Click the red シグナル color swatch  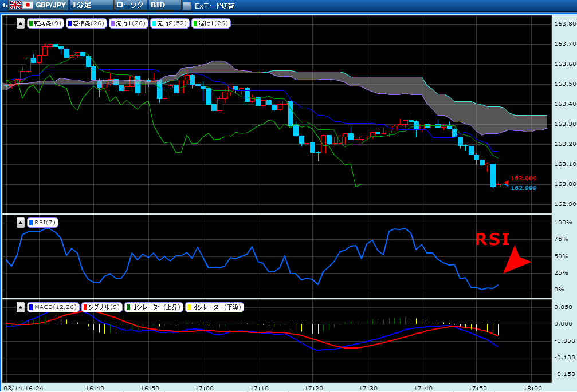point(85,307)
